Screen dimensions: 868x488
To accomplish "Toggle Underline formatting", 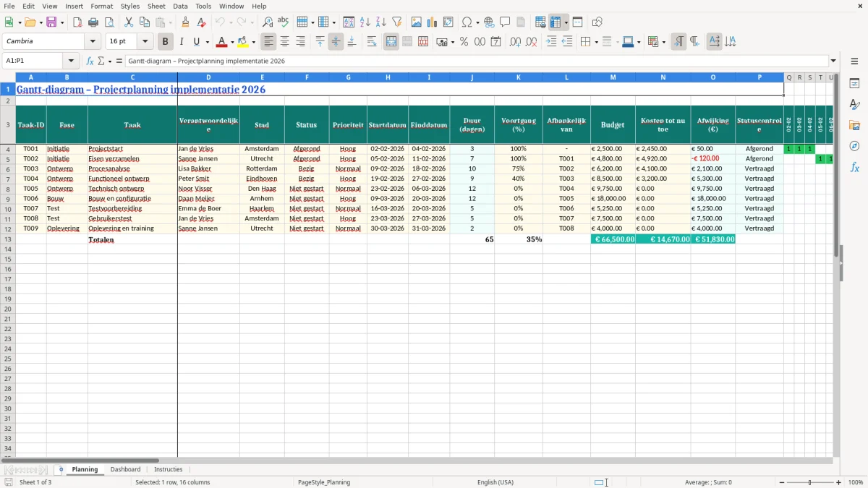I will click(196, 42).
